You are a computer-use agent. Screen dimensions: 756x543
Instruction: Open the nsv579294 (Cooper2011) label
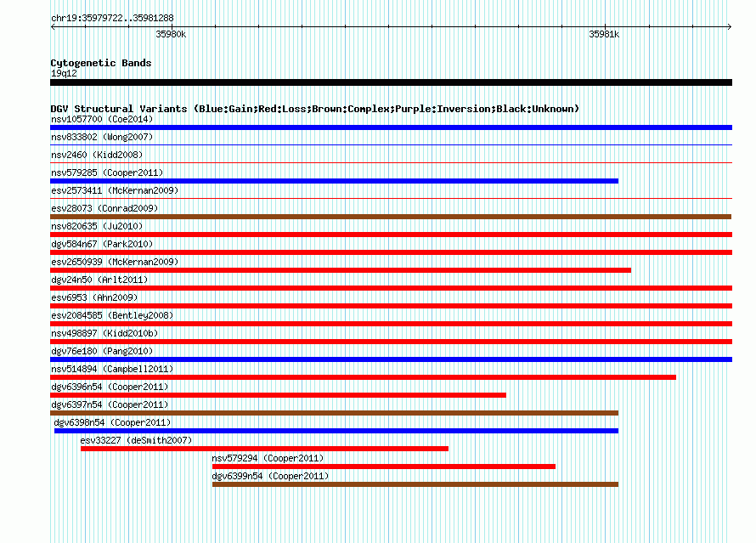coord(268,458)
